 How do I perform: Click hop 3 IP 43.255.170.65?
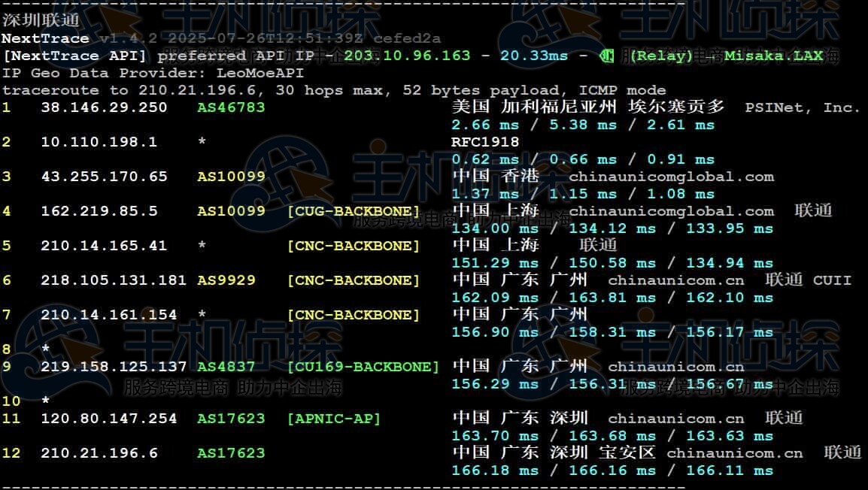[104, 177]
